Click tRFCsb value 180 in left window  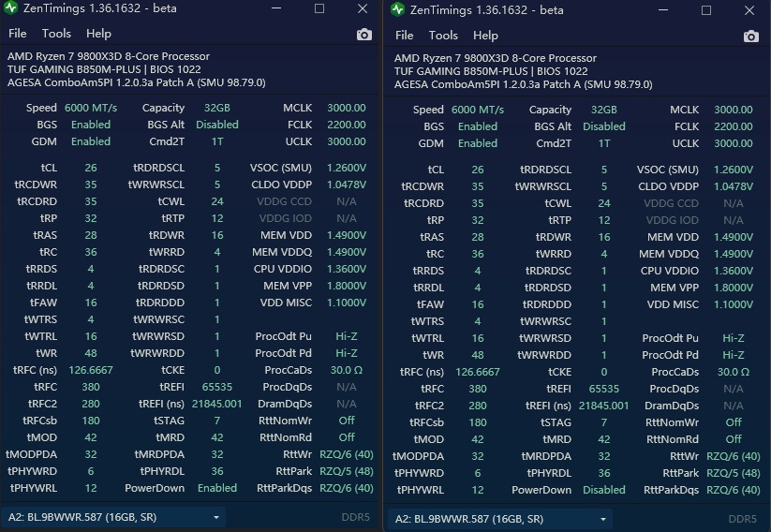[91, 421]
